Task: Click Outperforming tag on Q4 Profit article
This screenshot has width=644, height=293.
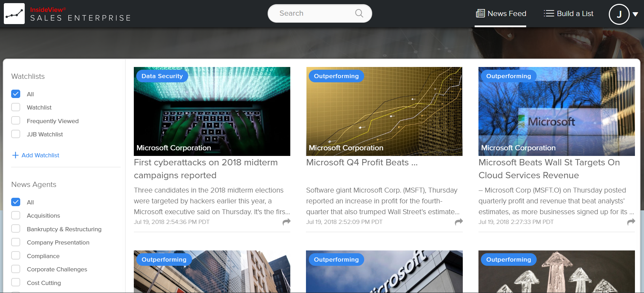Action: tap(336, 76)
